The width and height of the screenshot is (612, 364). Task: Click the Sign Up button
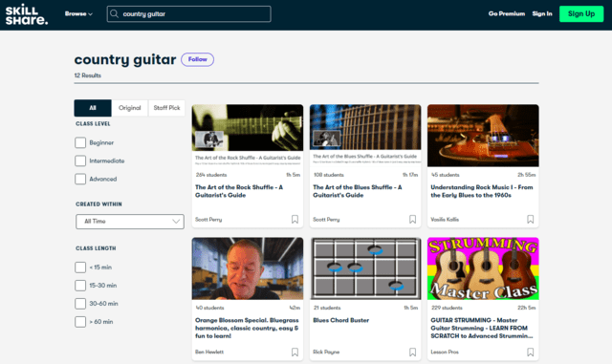(581, 14)
